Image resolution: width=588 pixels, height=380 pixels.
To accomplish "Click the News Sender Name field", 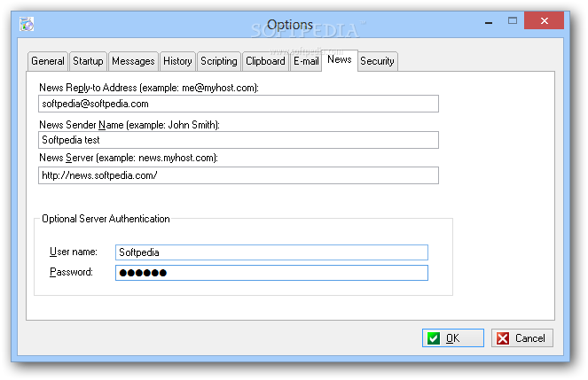I will click(x=239, y=140).
